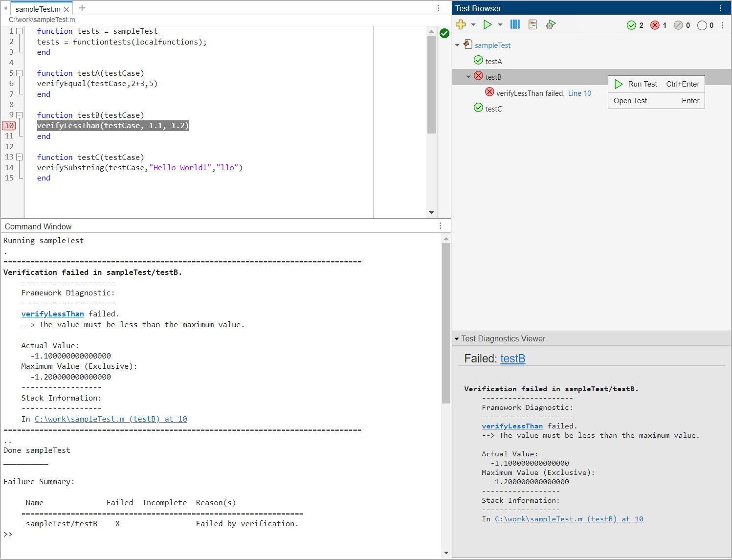Click the testB link in Diagnostics Viewer
732x560 pixels.
tap(512, 358)
